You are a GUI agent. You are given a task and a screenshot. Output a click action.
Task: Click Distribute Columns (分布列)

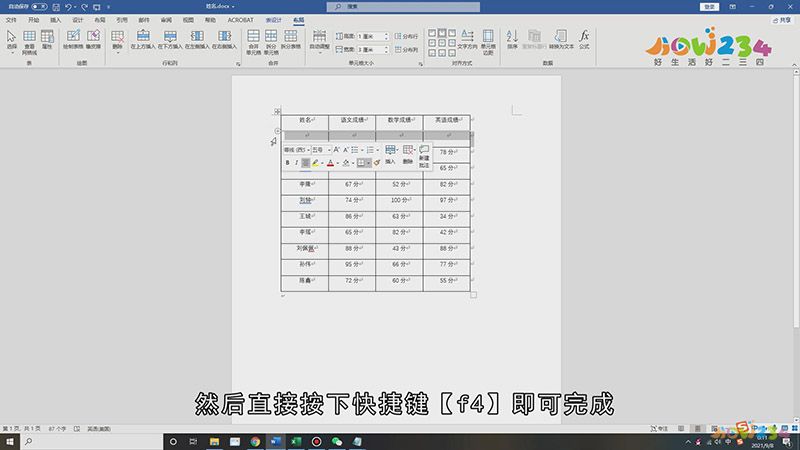click(406, 49)
